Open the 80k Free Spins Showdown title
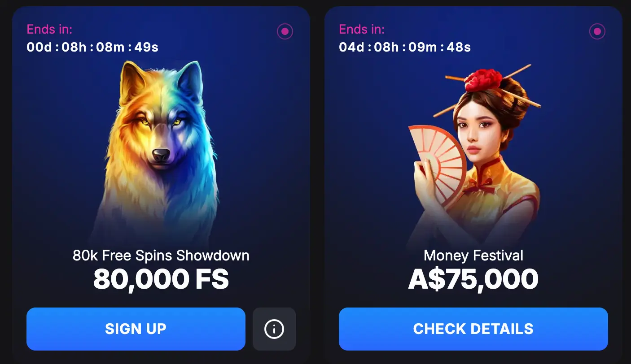The height and width of the screenshot is (364, 631). point(161,256)
